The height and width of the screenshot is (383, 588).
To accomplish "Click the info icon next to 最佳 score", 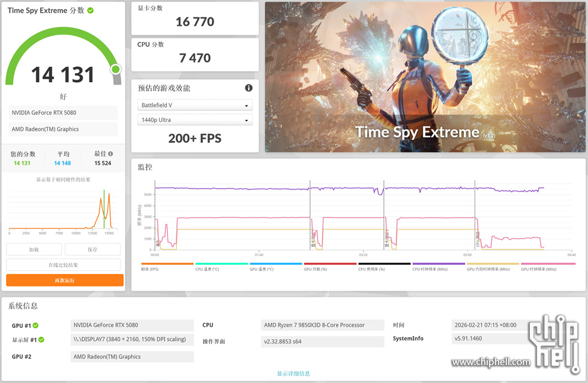I will [110, 154].
